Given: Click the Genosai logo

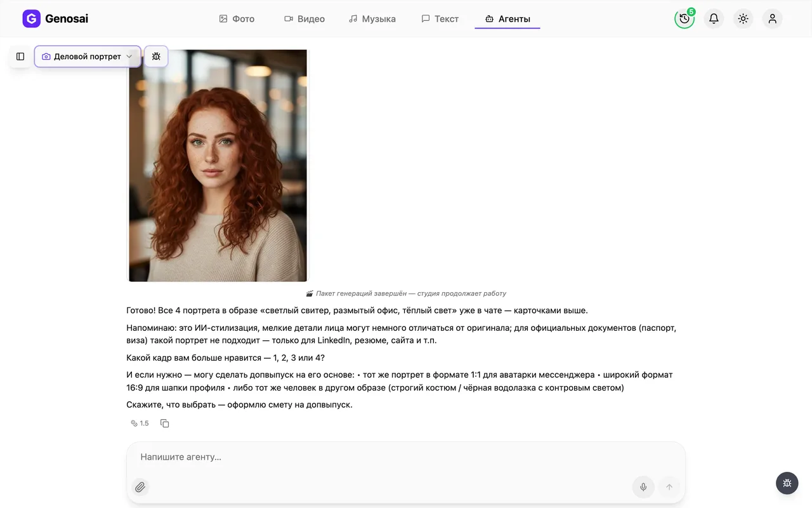Looking at the screenshot, I should coord(55,18).
